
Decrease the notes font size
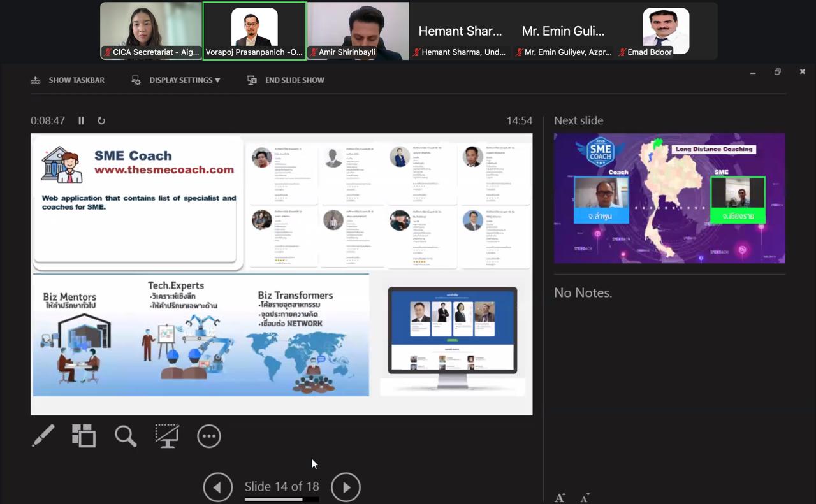click(585, 498)
